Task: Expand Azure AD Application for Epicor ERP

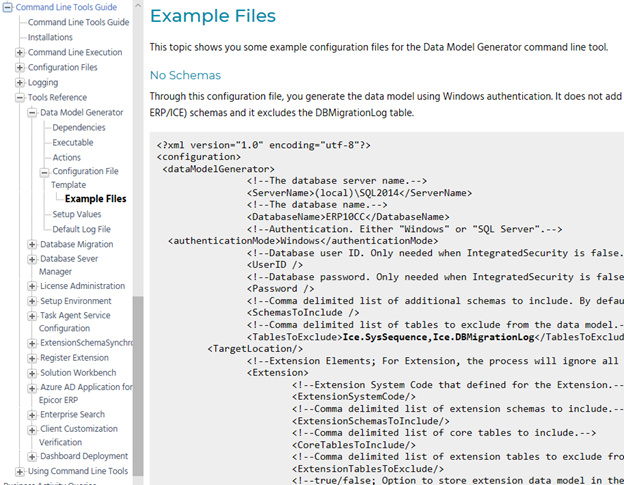Action: click(x=32, y=388)
